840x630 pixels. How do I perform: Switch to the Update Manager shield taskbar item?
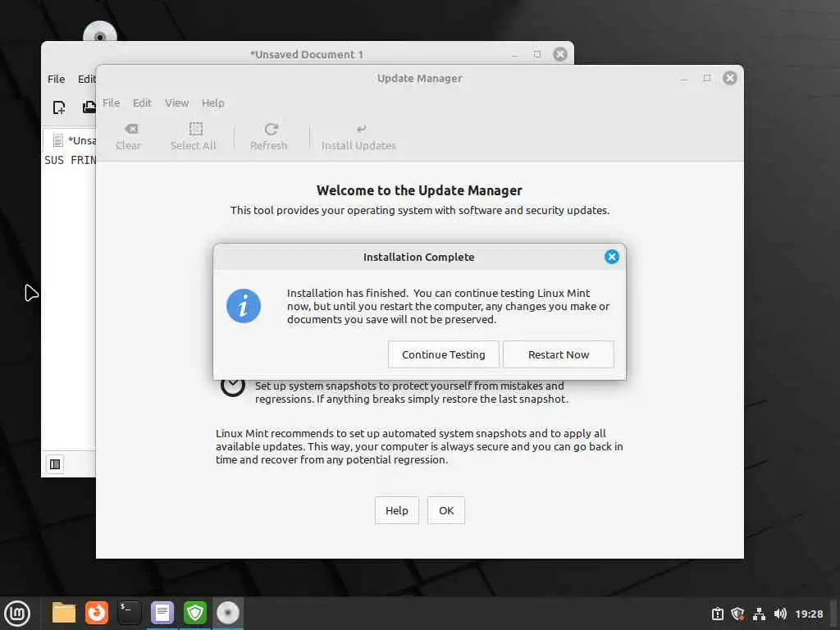pos(195,613)
